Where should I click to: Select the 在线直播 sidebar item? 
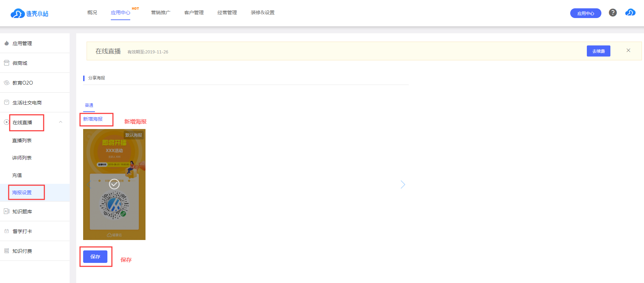coord(35,122)
